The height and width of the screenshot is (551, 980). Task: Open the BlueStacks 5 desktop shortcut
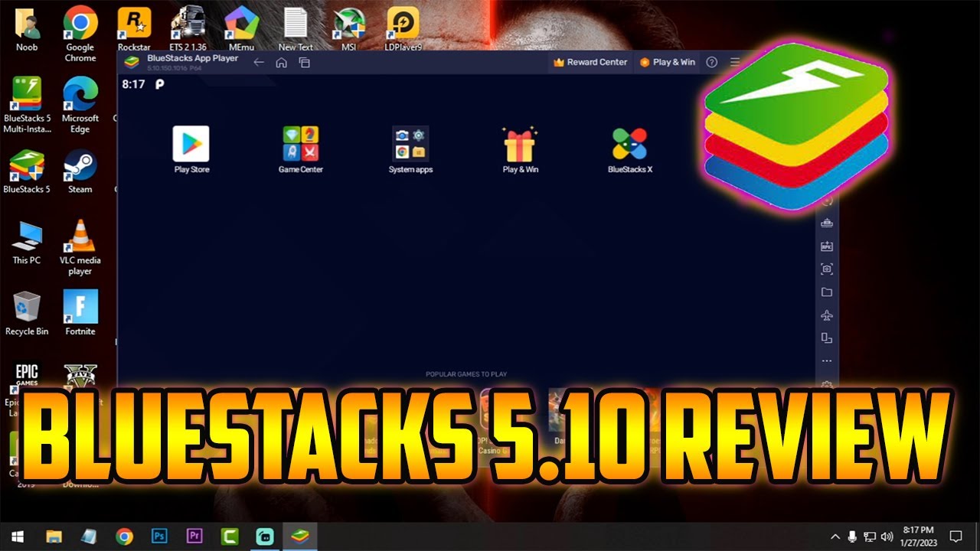click(x=27, y=171)
